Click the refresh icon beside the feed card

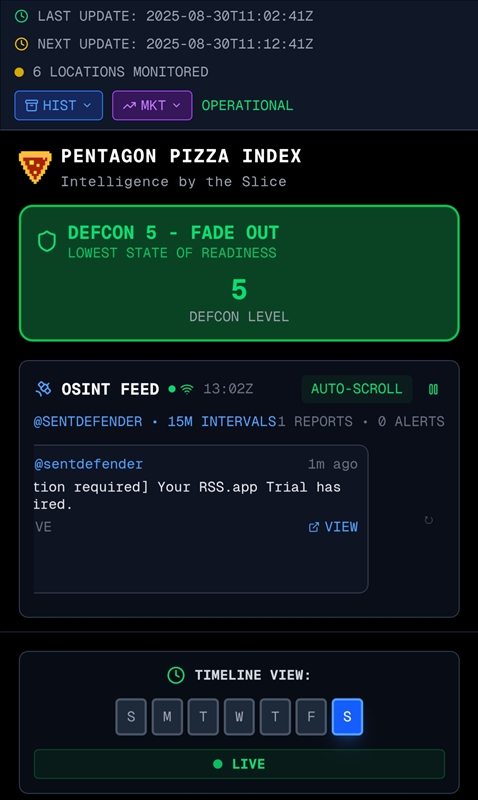click(x=429, y=520)
